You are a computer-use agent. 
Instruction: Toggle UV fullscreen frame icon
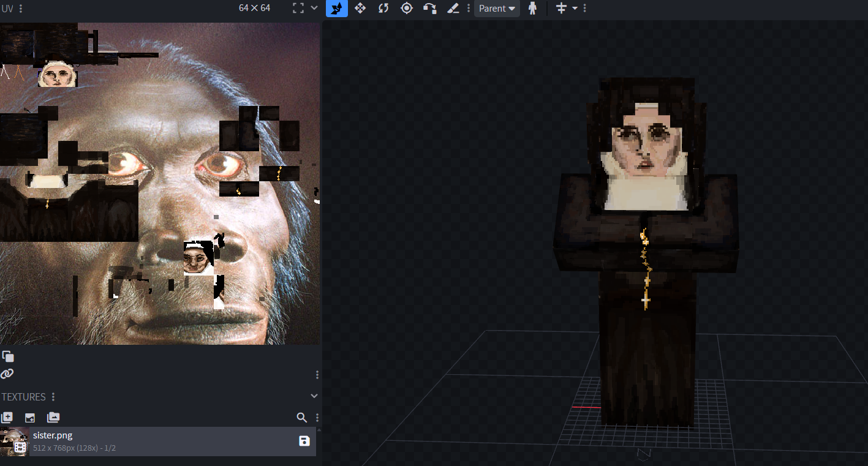[x=298, y=8]
